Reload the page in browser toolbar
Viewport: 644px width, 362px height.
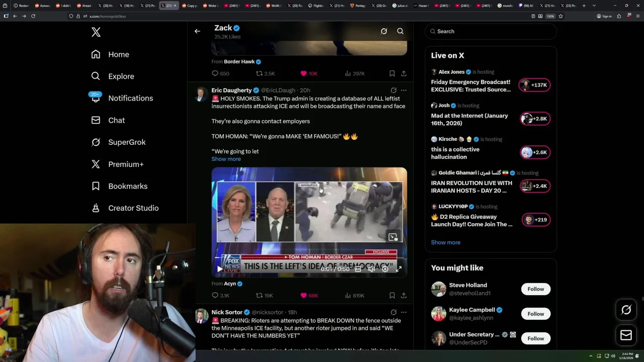pyautogui.click(x=33, y=16)
